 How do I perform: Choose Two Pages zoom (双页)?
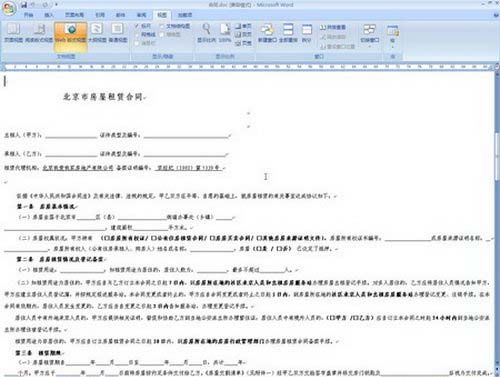pyautogui.click(x=243, y=35)
